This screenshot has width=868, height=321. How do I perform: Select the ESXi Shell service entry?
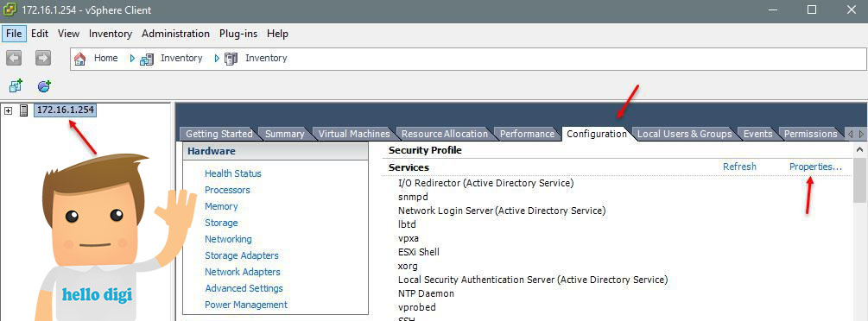click(419, 252)
